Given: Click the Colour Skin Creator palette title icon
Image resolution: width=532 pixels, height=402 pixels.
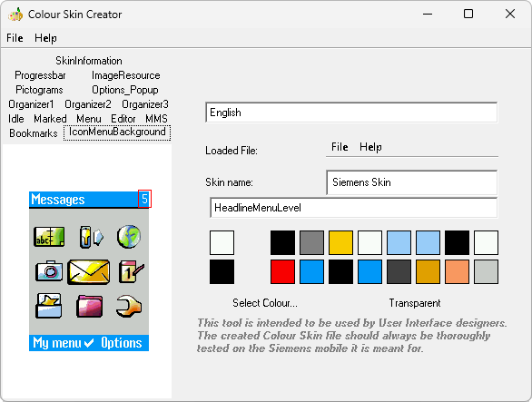Looking at the screenshot, I should pyautogui.click(x=15, y=15).
